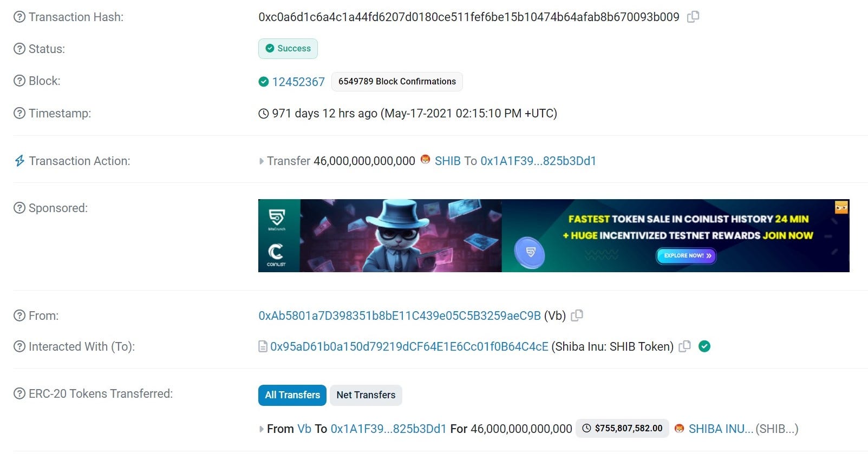Click the green verified checkmark beside SHIB Token

[704, 346]
